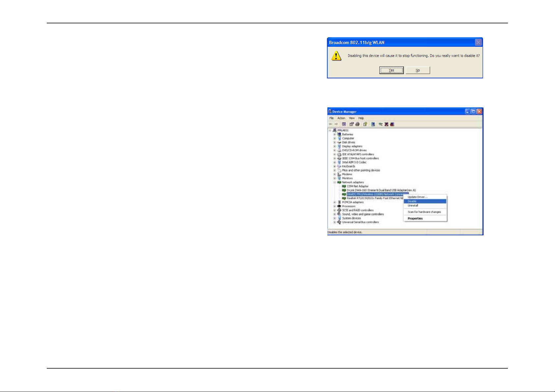Select the D-Link DWA-160 Xtreme N adapter
The height and width of the screenshot is (392, 555).
pos(381,190)
